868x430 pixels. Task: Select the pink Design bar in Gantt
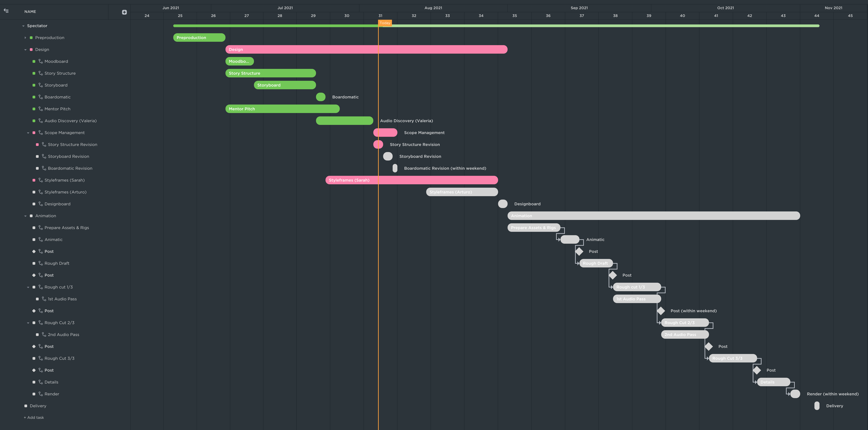point(366,49)
